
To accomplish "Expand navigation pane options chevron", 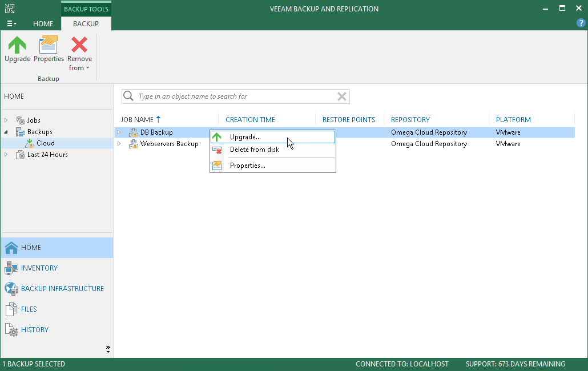I will [x=108, y=349].
